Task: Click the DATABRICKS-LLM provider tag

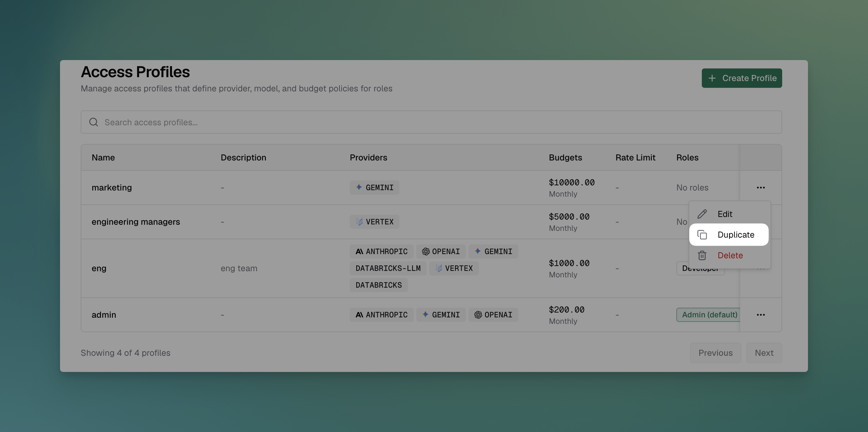Action: 388,268
